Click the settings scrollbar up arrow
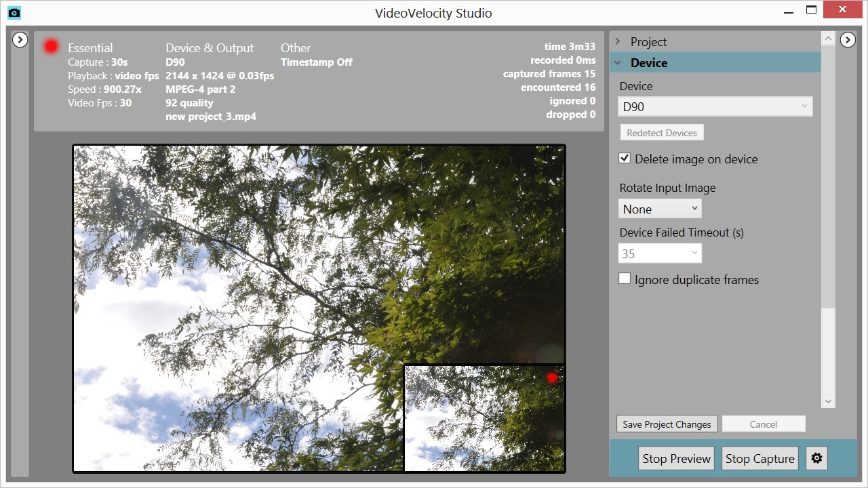This screenshot has height=488, width=868. 828,39
